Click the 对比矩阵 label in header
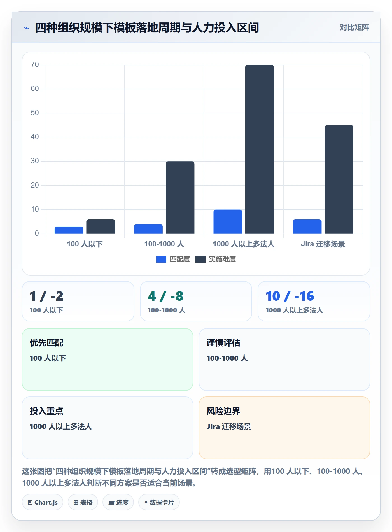The width and height of the screenshot is (392, 532). pos(354,27)
